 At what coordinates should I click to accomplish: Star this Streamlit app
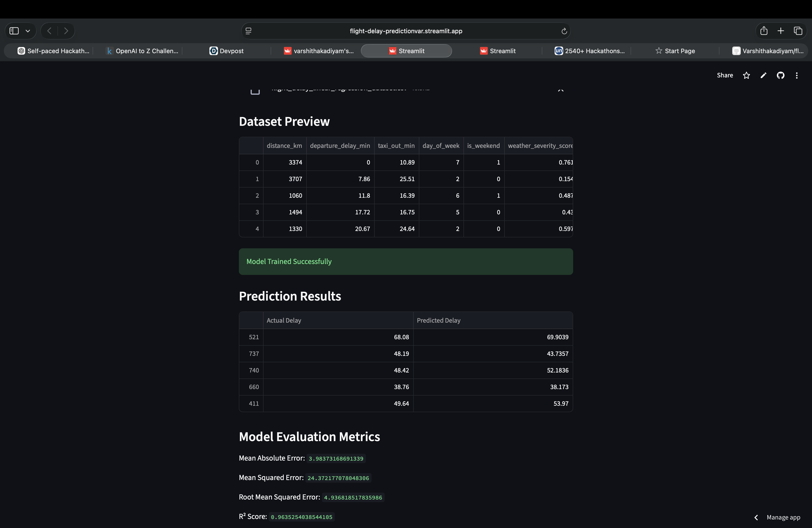(746, 75)
